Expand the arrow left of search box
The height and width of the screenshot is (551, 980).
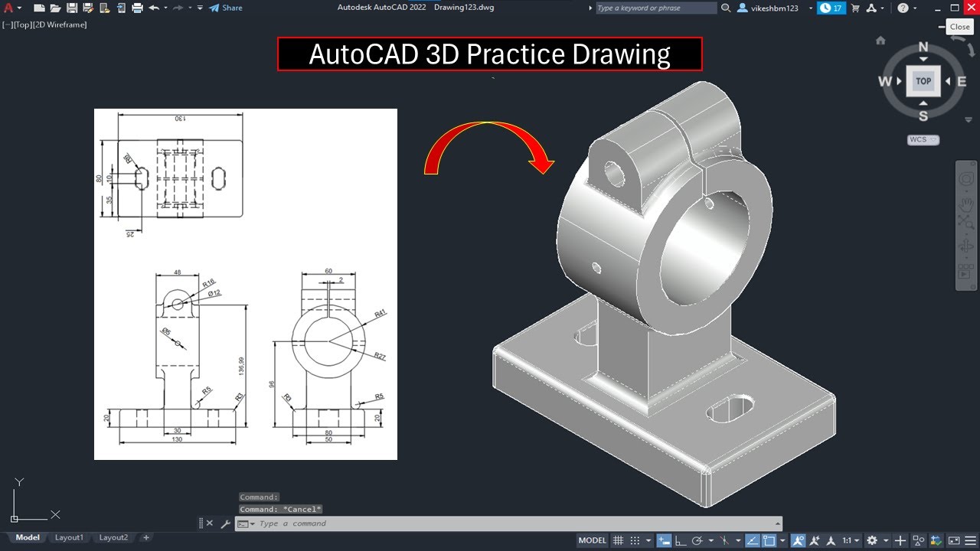tap(590, 8)
